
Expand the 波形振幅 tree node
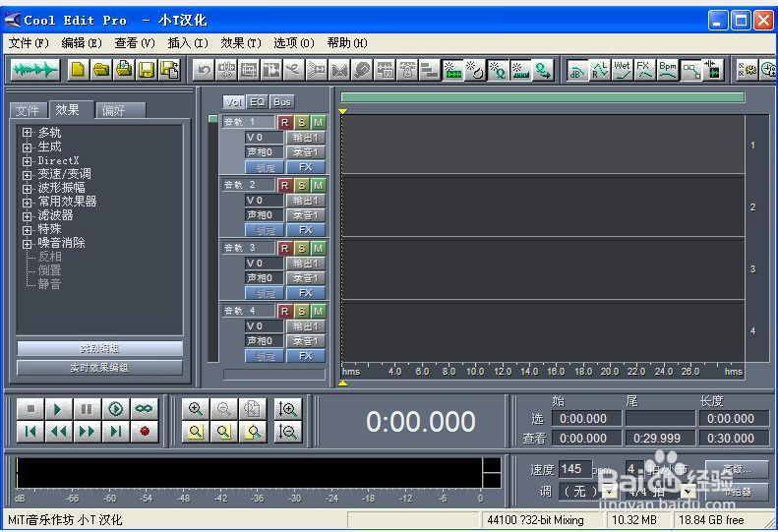pos(27,189)
